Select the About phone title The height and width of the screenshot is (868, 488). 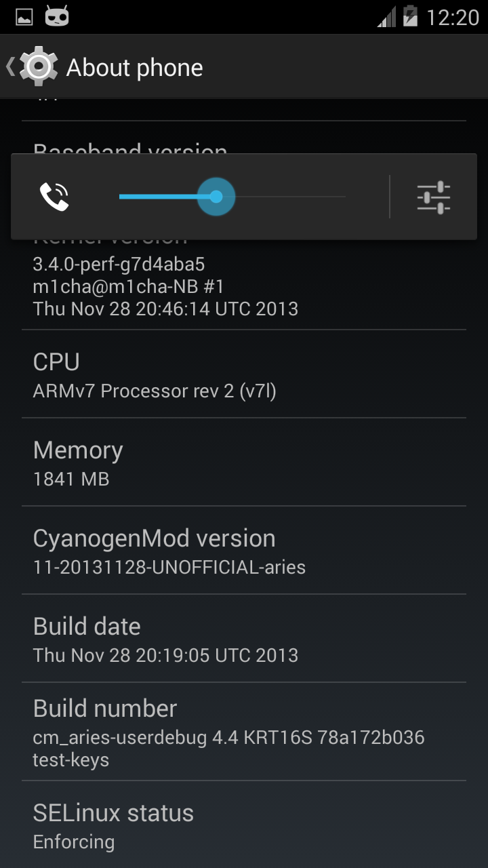135,68
